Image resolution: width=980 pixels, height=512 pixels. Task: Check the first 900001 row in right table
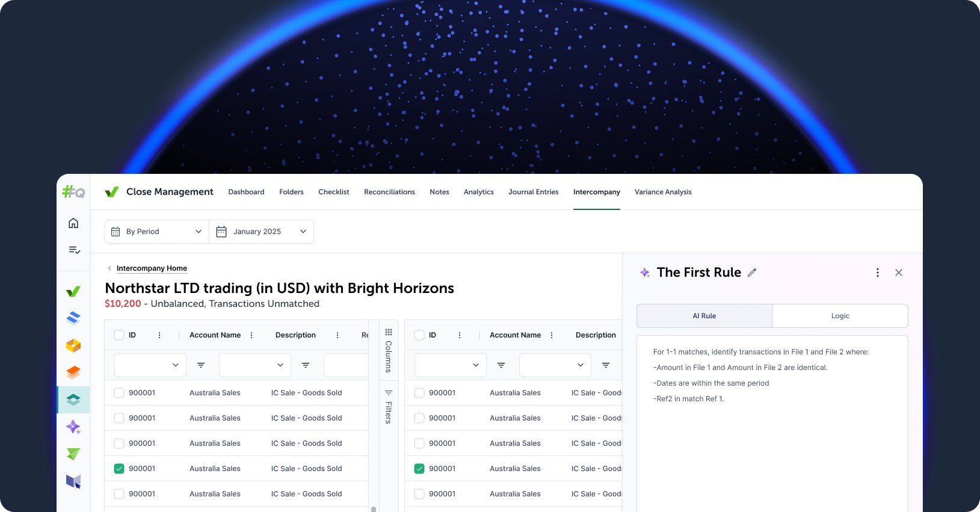(x=419, y=393)
